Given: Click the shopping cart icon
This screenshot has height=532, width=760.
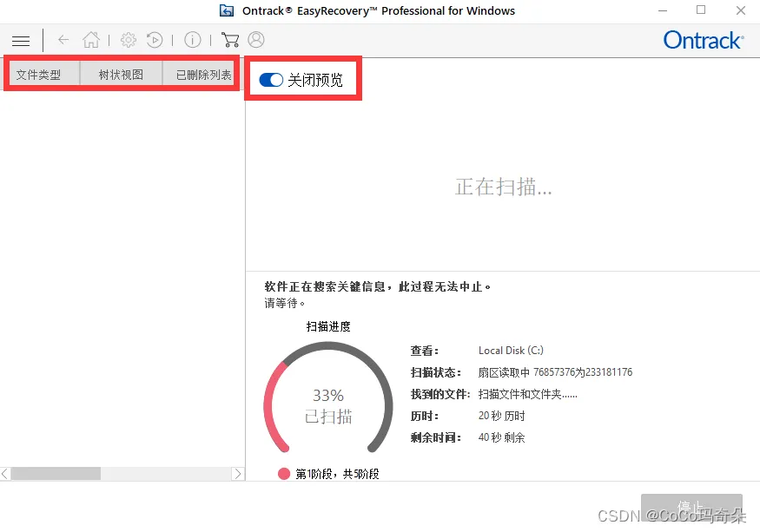Looking at the screenshot, I should 230,40.
